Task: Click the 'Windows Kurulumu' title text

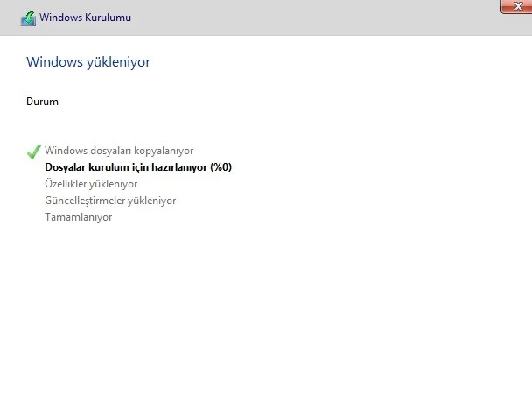Action: 87,18
